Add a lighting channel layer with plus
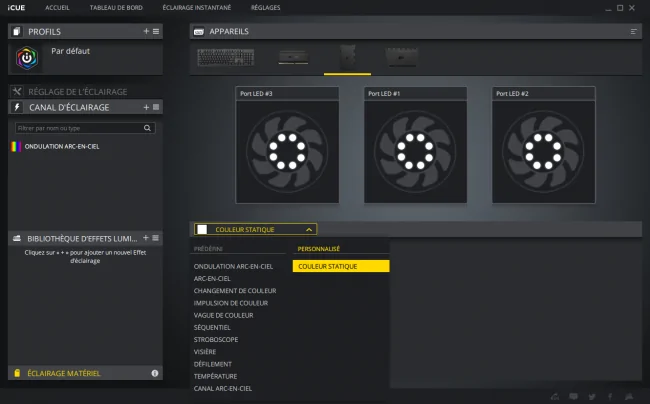The width and height of the screenshot is (650, 404). 146,107
